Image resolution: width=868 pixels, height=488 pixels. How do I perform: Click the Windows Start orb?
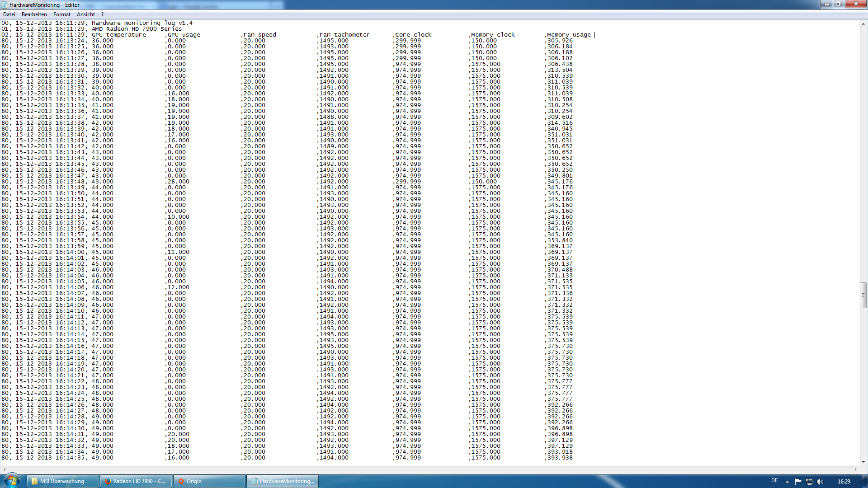click(12, 481)
